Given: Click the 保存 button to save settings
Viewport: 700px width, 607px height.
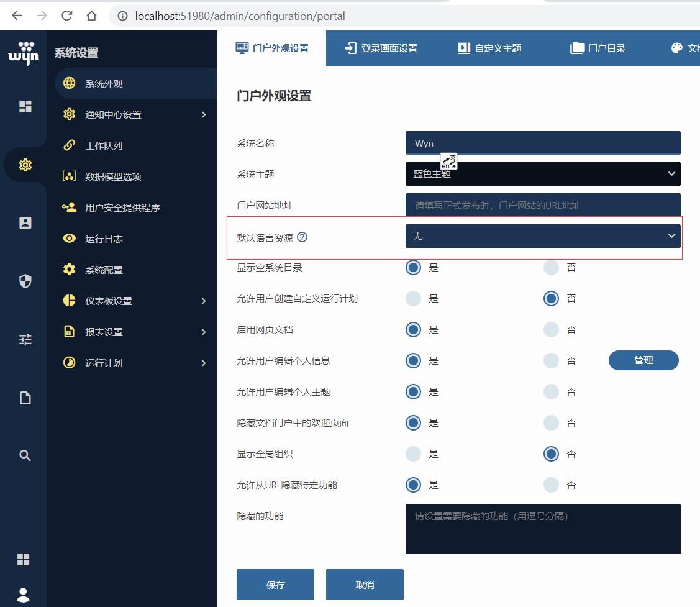Looking at the screenshot, I should point(275,584).
